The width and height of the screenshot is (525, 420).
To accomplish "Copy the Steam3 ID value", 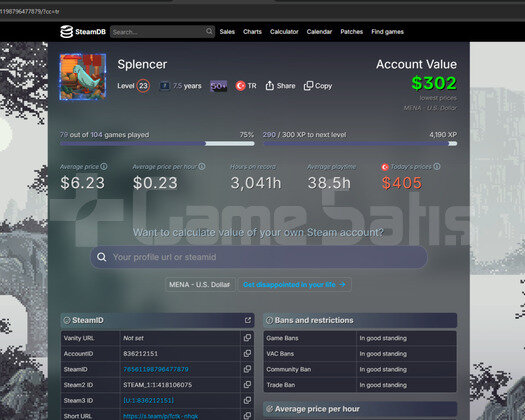I will pos(247,400).
